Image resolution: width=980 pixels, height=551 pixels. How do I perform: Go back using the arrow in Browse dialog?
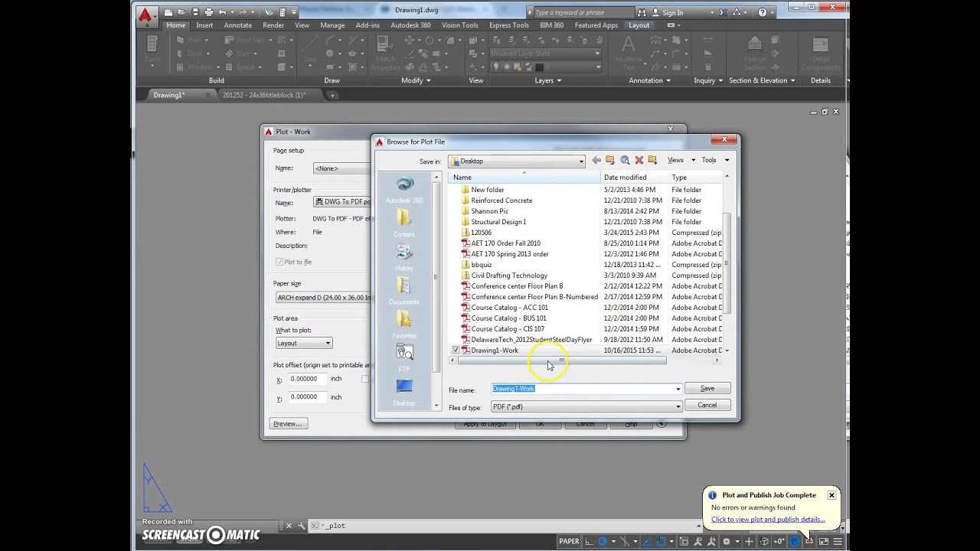[x=596, y=160]
